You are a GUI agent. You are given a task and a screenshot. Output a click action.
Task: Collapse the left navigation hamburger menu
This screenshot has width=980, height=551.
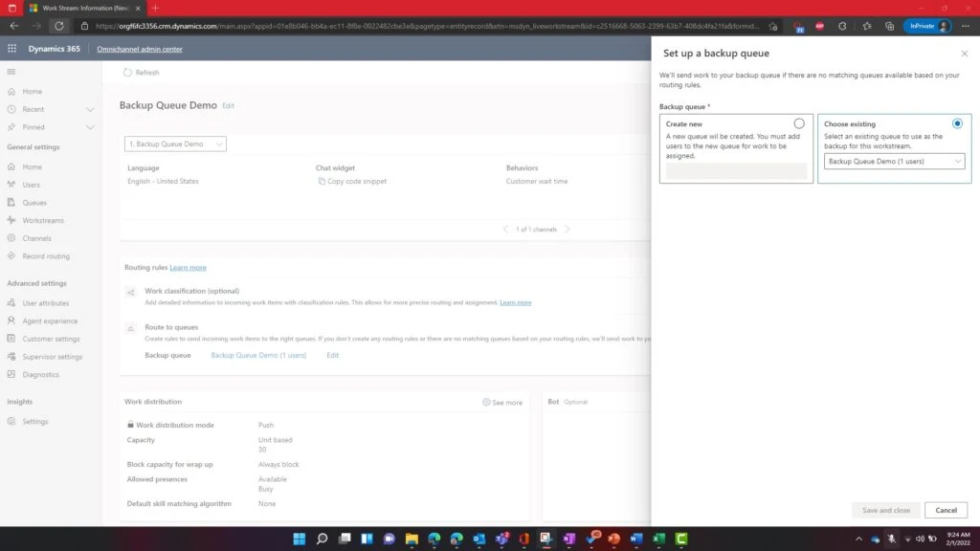pos(11,72)
